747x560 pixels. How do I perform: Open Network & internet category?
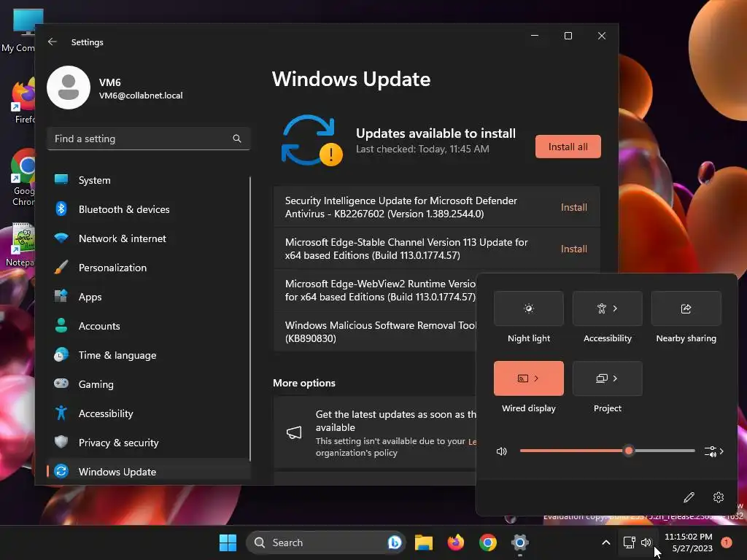148,238
